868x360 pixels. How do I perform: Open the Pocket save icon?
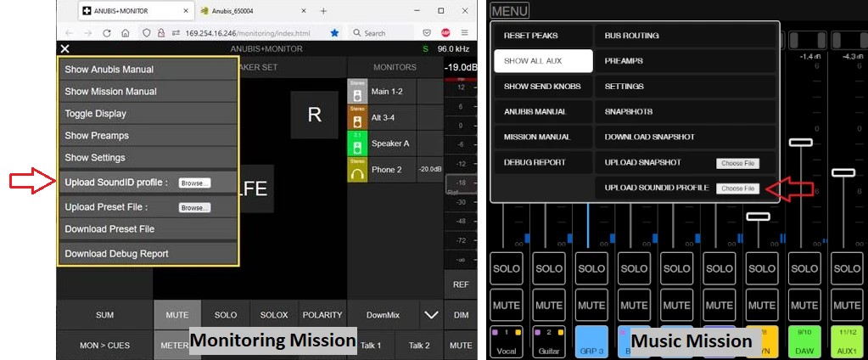tap(427, 33)
